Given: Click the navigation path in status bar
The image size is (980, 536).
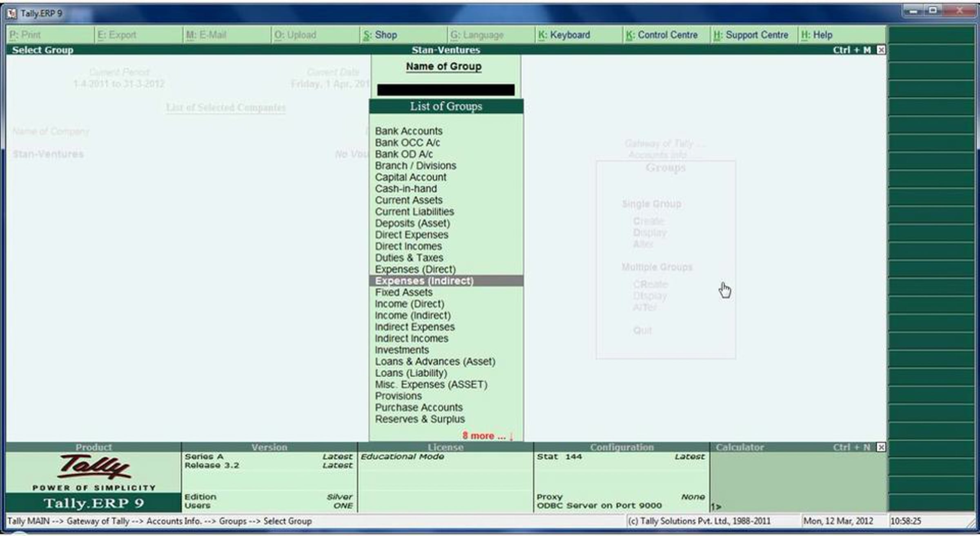Looking at the screenshot, I should click(160, 521).
